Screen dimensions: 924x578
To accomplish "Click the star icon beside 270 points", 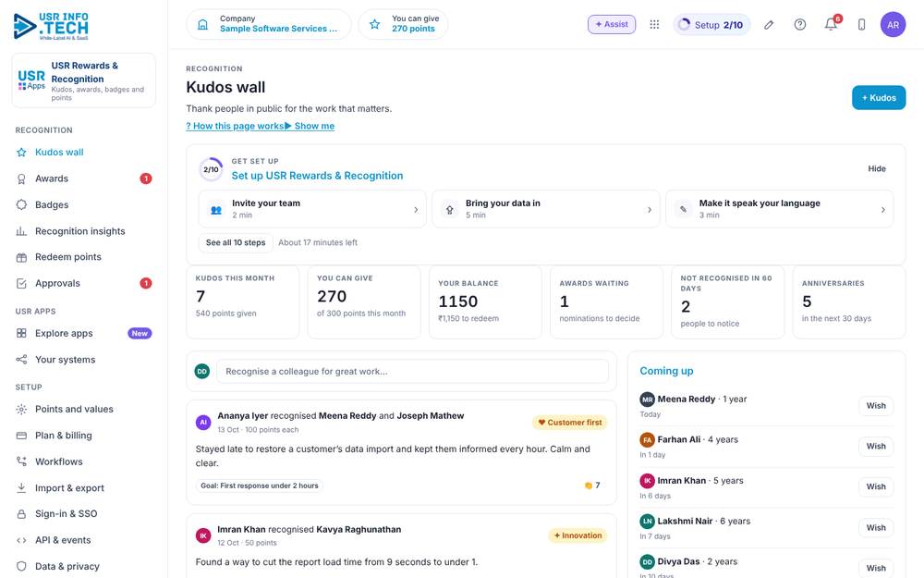I will pyautogui.click(x=375, y=24).
